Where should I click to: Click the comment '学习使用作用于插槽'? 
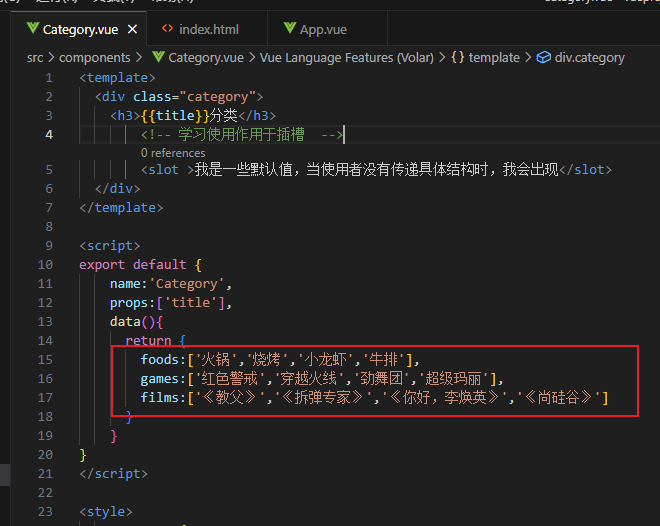click(241, 135)
